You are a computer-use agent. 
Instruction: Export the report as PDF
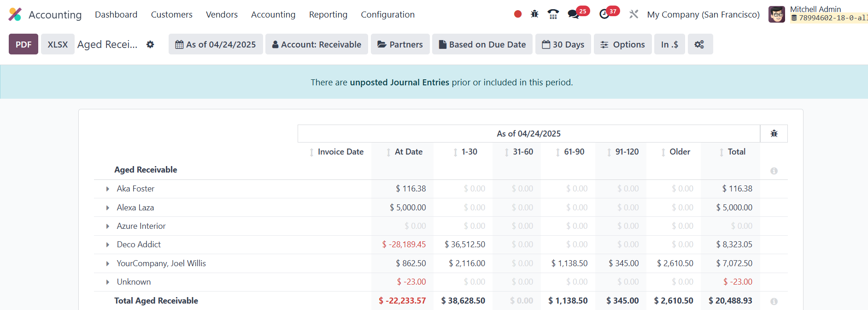click(x=23, y=45)
